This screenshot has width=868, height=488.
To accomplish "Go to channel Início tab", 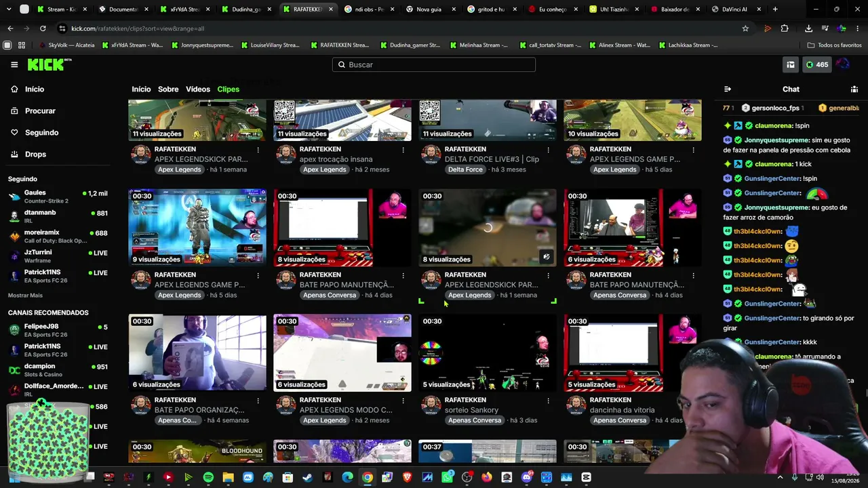I will click(141, 89).
